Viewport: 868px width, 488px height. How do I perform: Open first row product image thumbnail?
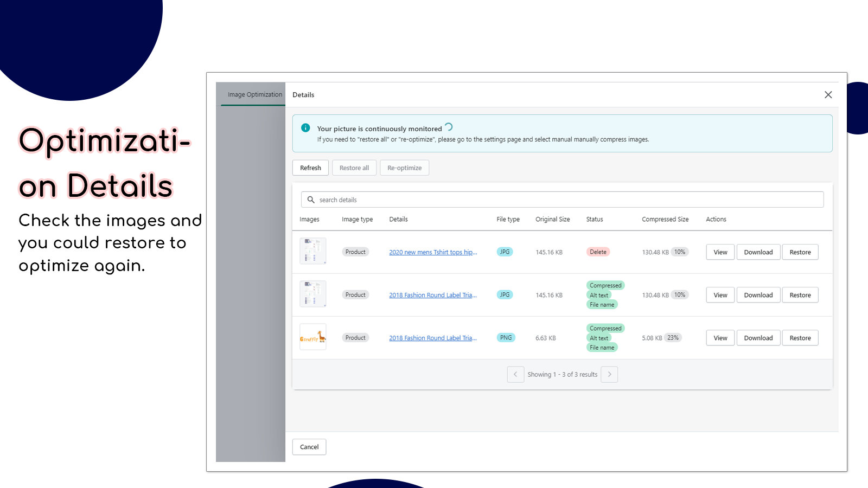point(313,251)
